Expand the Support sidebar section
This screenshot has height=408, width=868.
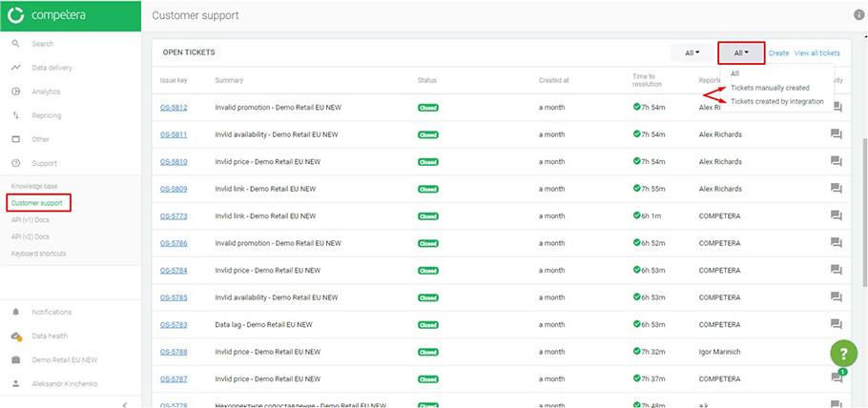click(x=44, y=163)
